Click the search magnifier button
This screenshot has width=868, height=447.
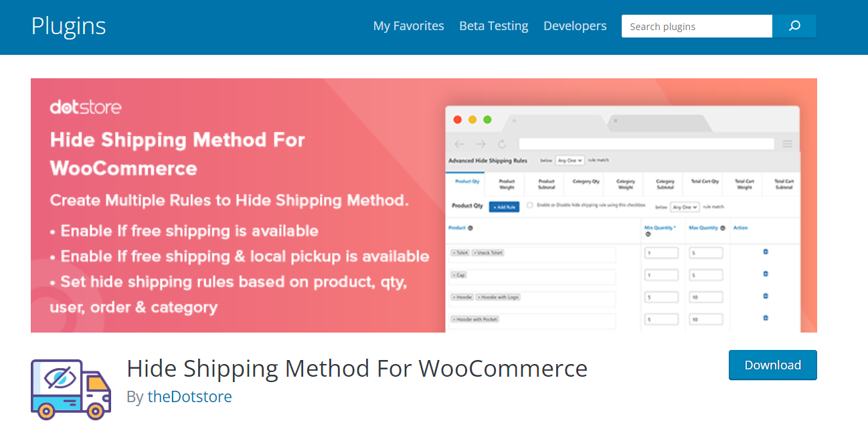point(794,26)
